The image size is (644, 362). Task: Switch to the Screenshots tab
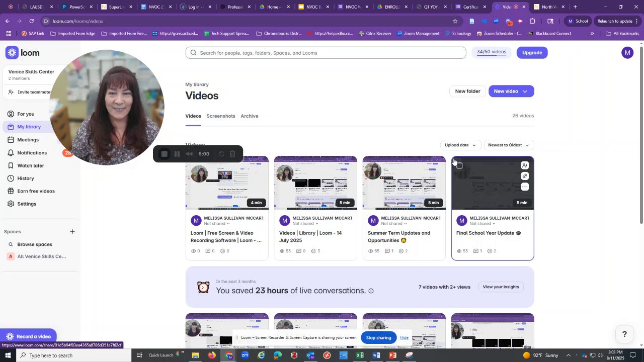221,116
